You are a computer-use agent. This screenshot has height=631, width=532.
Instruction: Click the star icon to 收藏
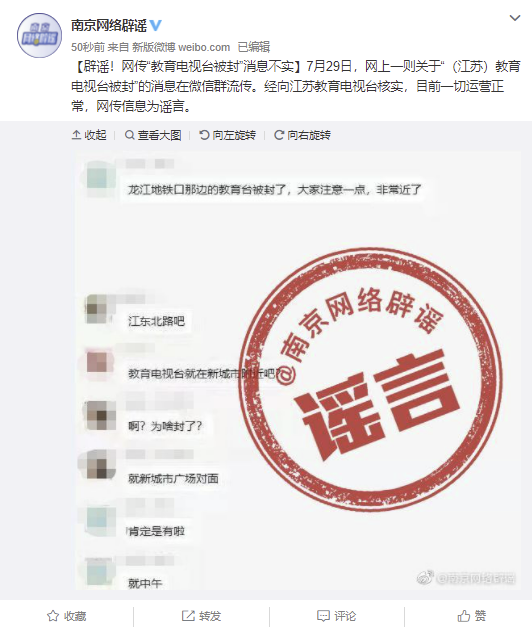coord(53,616)
